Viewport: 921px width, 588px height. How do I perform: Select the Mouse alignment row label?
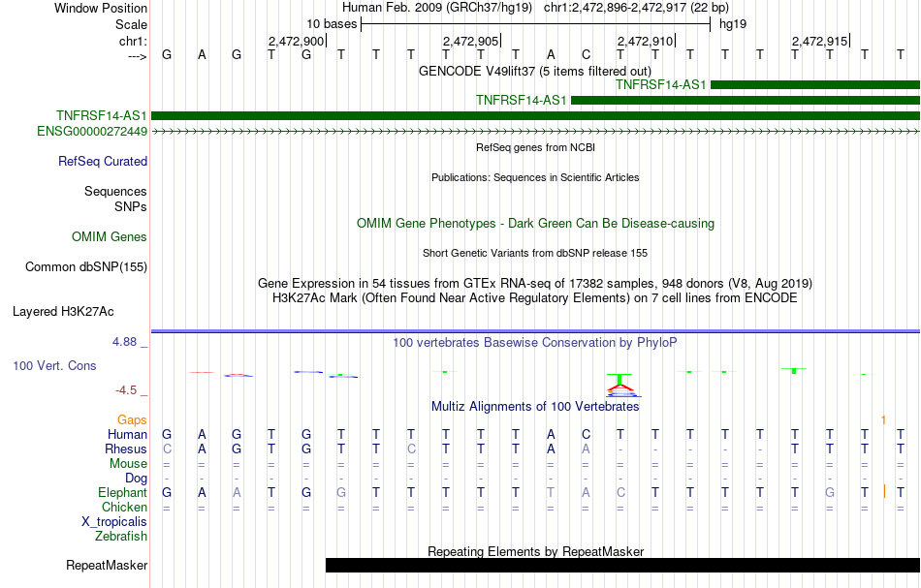tap(128, 464)
